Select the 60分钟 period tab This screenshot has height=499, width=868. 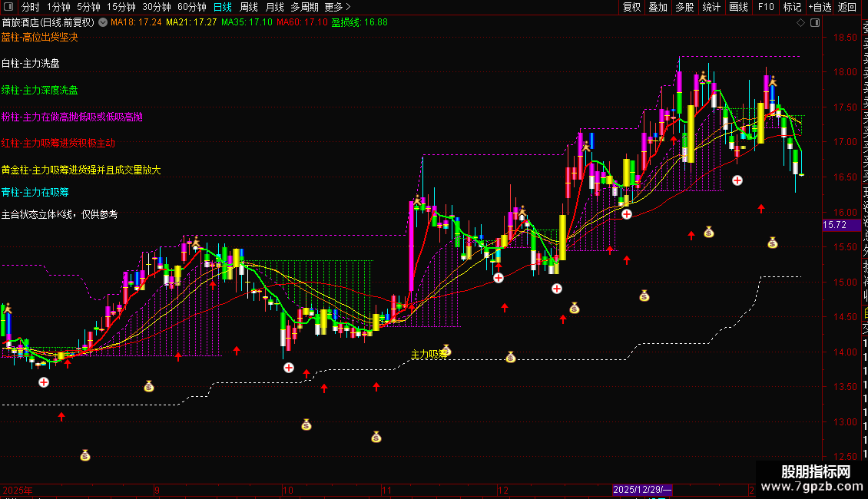[191, 7]
